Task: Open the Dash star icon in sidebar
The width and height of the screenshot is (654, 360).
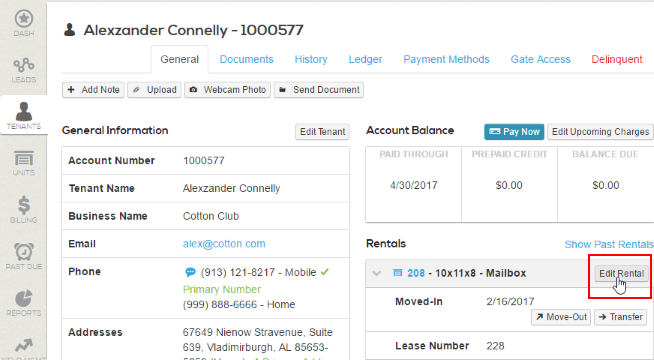Action: pos(24,18)
